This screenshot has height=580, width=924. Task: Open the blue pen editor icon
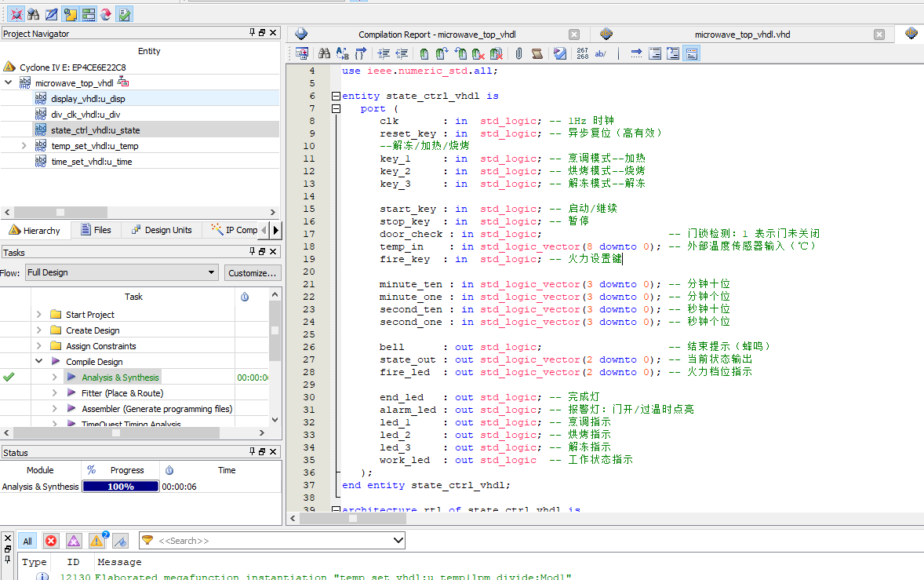pos(52,14)
